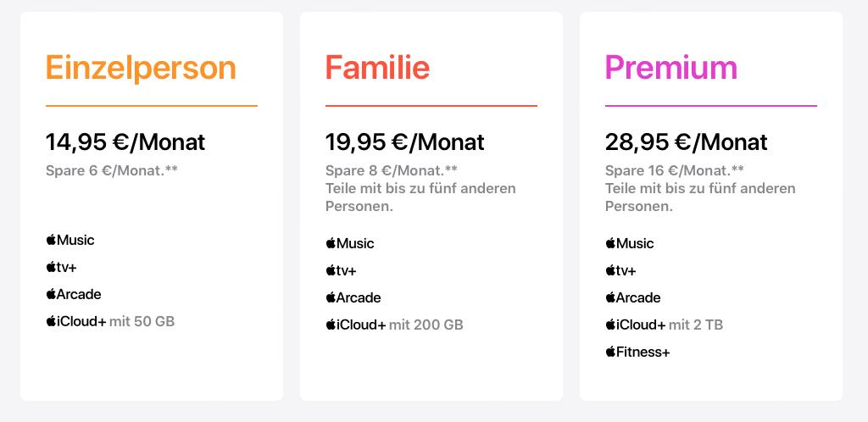The height and width of the screenshot is (422, 868).
Task: Select the Premium plan heading
Action: (670, 68)
